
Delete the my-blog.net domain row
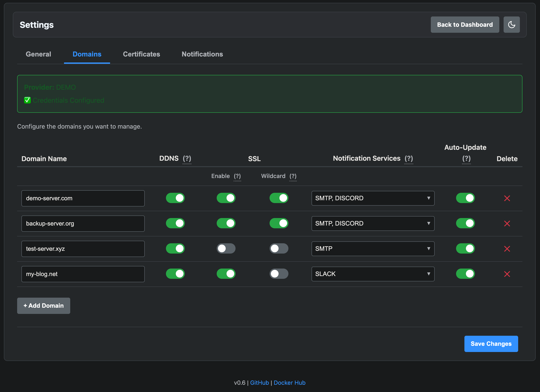coord(507,274)
